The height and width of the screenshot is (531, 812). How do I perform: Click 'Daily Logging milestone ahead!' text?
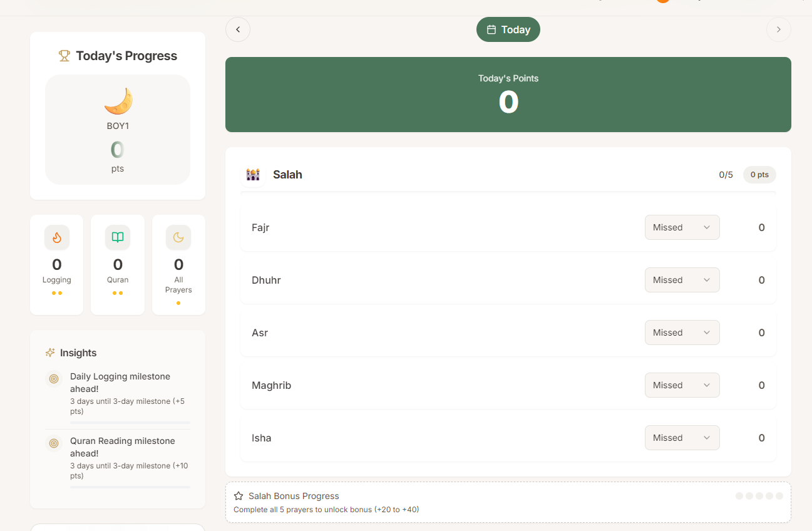tap(120, 383)
